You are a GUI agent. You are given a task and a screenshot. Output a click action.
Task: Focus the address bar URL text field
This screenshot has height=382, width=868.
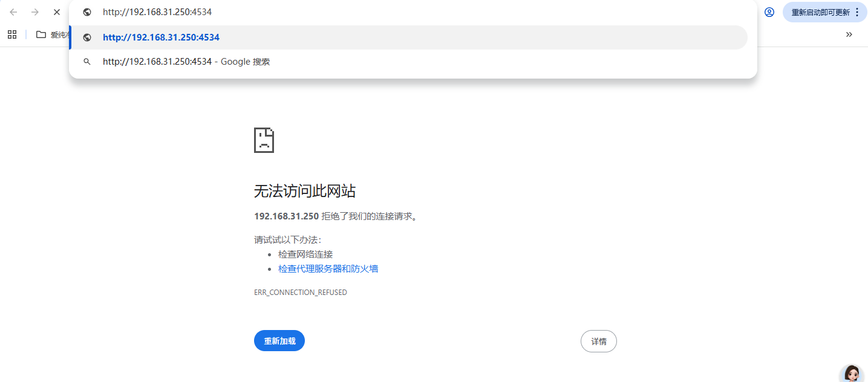[x=417, y=12]
